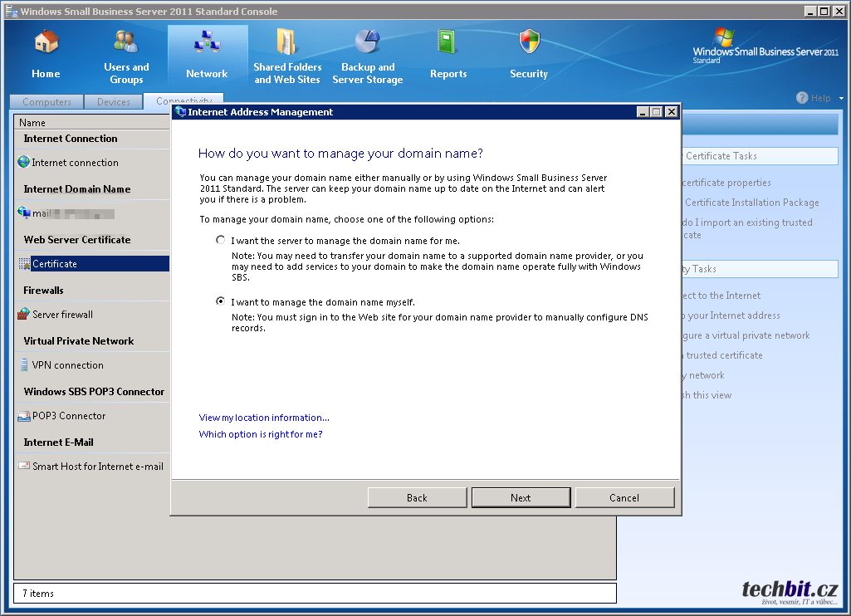Switch to the Computers tab

[46, 102]
